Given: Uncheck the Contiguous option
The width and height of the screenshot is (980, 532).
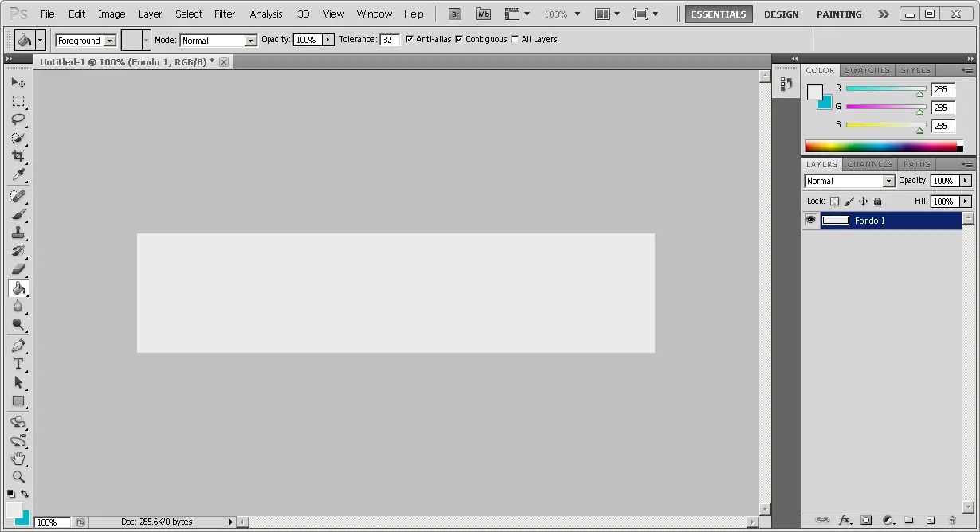Looking at the screenshot, I should (x=460, y=39).
